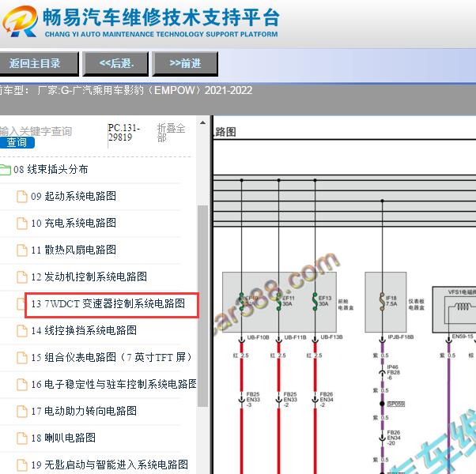Open 16 电子稳定性与驻车控制系统电路图
The height and width of the screenshot is (474, 476).
point(114,384)
